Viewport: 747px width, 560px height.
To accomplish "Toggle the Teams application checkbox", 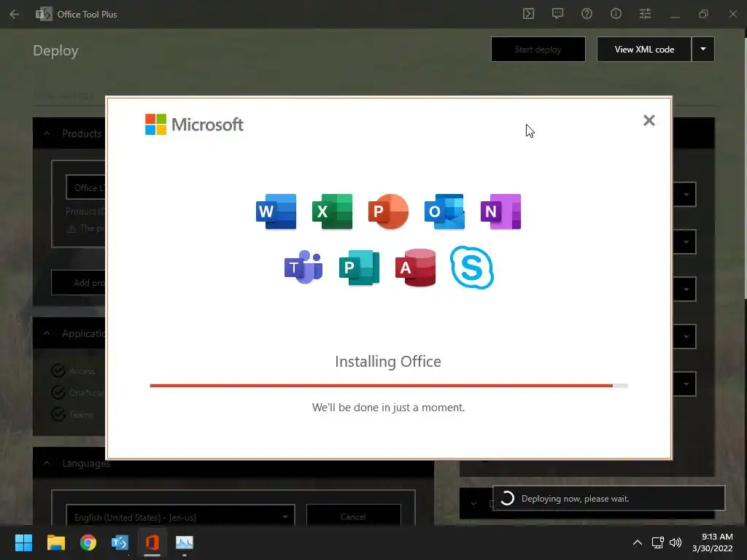I will [58, 414].
